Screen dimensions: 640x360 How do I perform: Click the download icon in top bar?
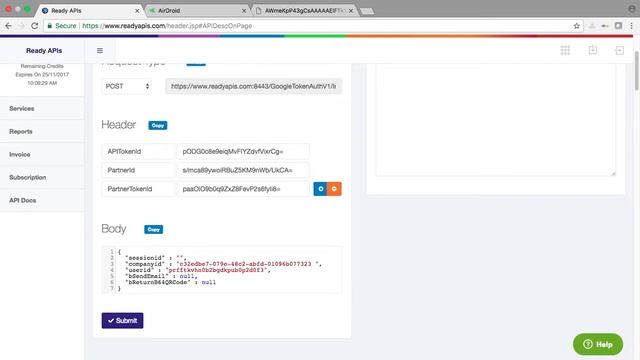592,50
